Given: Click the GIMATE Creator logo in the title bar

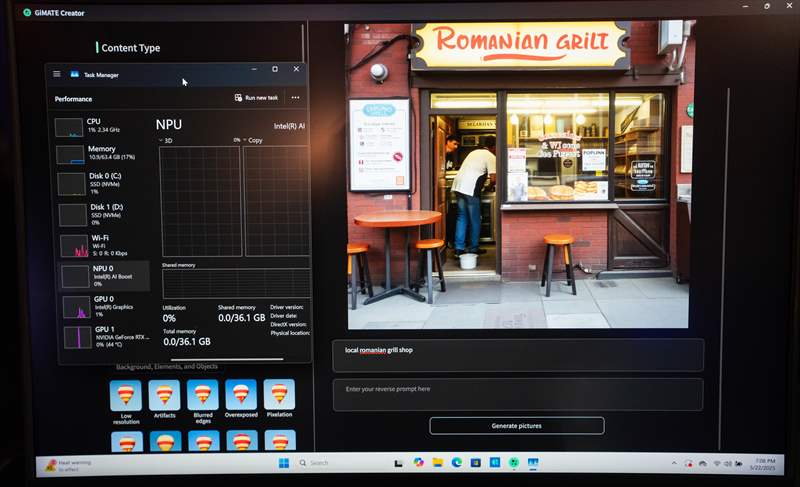Looking at the screenshot, I should 27,12.
